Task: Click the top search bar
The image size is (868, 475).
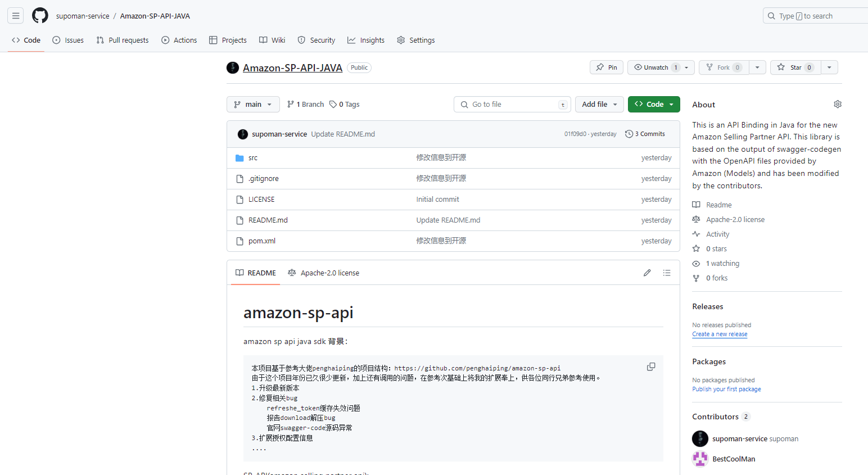Action: [x=815, y=16]
